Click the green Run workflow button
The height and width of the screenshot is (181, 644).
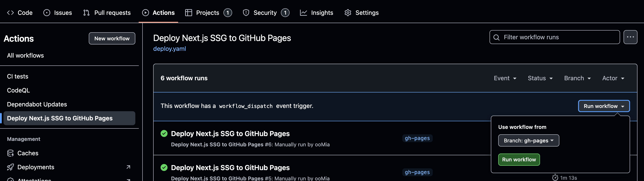(519, 160)
